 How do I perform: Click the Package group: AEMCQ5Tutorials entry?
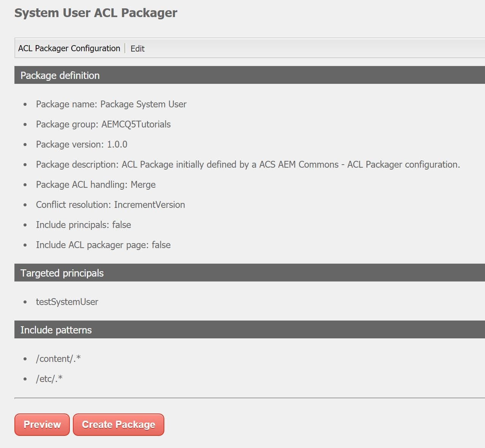click(x=103, y=124)
